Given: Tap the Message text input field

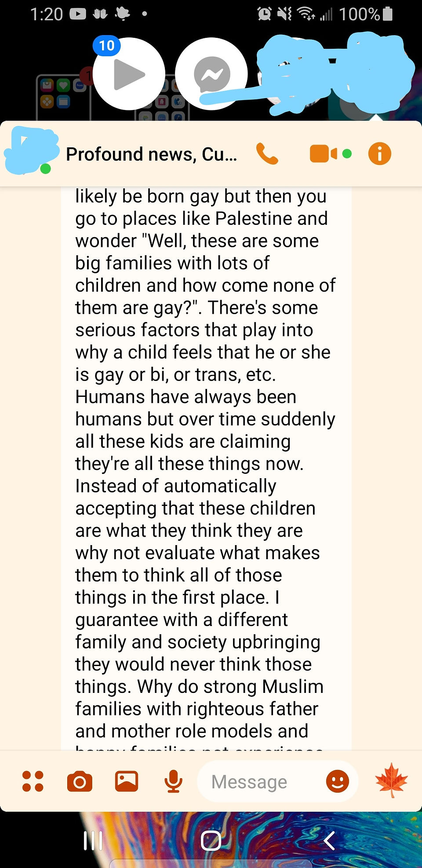Looking at the screenshot, I should [262, 781].
